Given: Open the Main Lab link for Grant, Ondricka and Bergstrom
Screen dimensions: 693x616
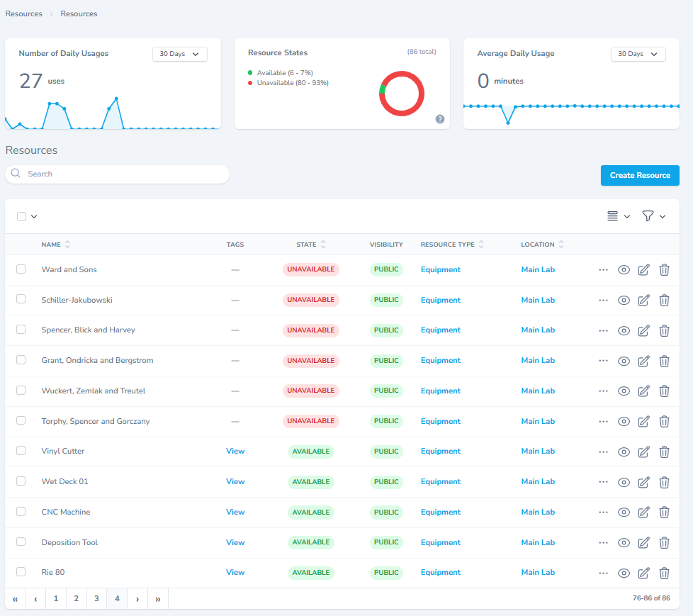Looking at the screenshot, I should point(538,361).
